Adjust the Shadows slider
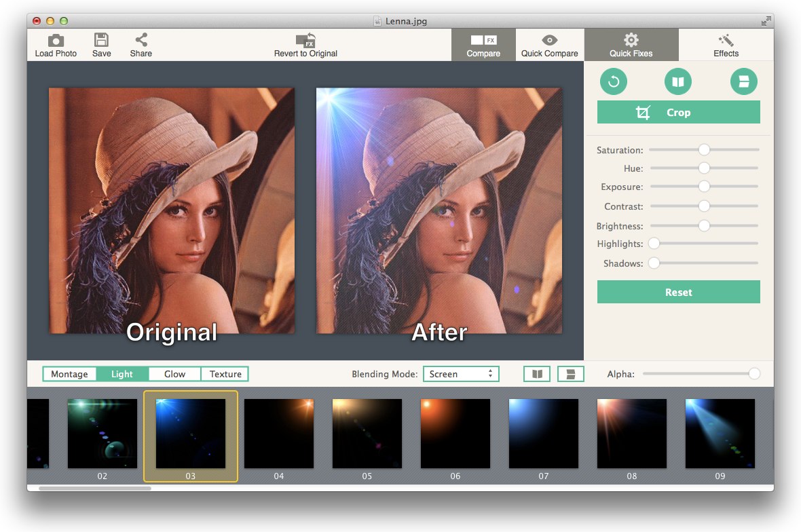This screenshot has width=801, height=532. click(x=704, y=263)
